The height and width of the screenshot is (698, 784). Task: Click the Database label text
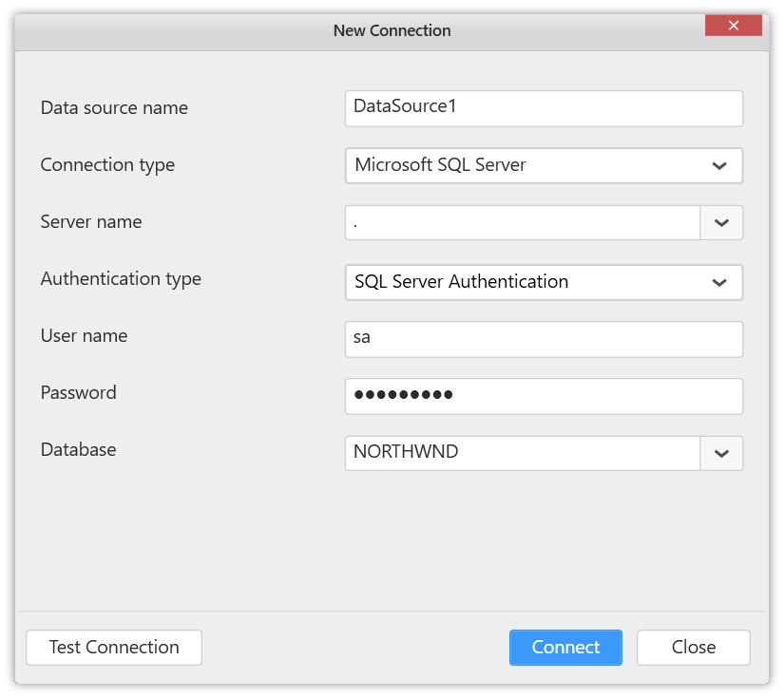(78, 450)
